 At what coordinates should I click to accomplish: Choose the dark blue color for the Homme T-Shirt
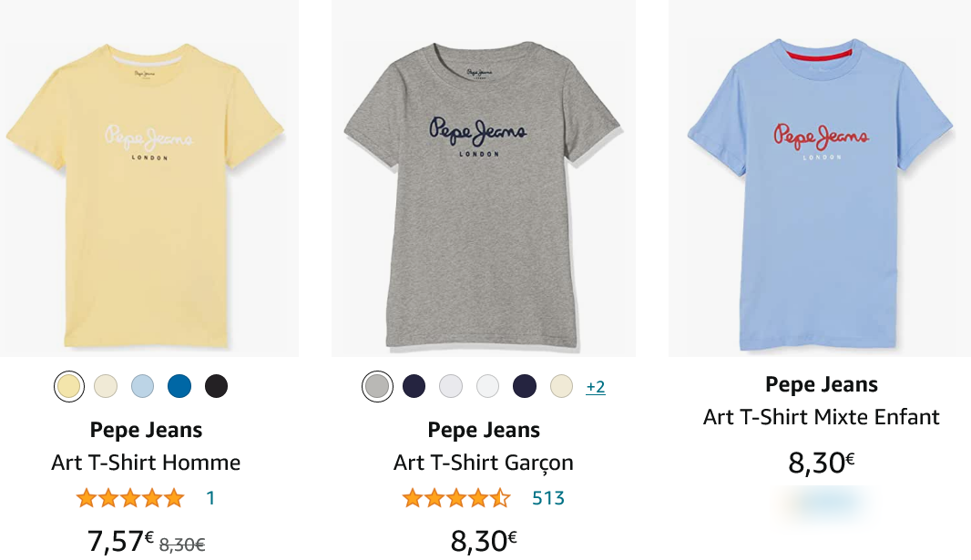179,386
